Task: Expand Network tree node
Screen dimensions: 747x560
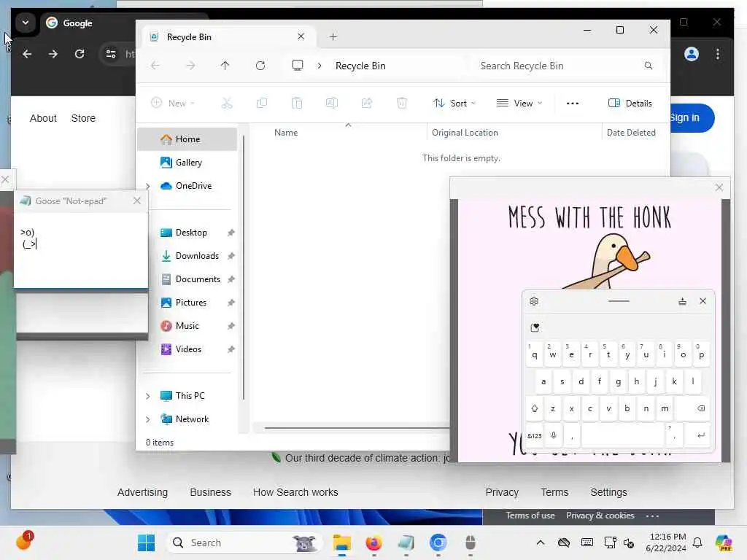Action: [x=147, y=419]
